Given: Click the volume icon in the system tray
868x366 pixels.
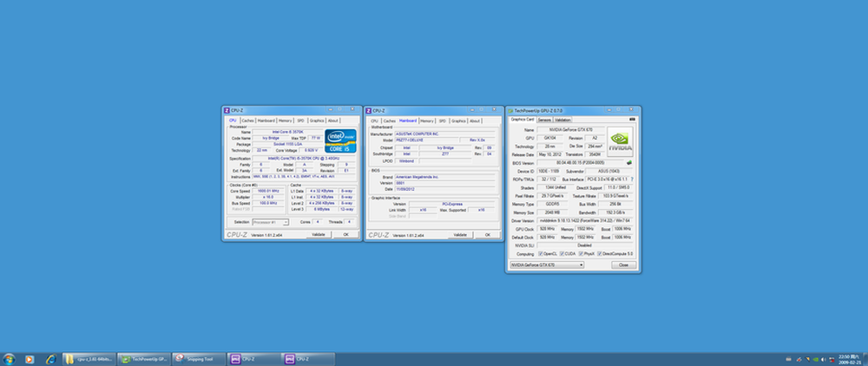Looking at the screenshot, I should [x=825, y=359].
